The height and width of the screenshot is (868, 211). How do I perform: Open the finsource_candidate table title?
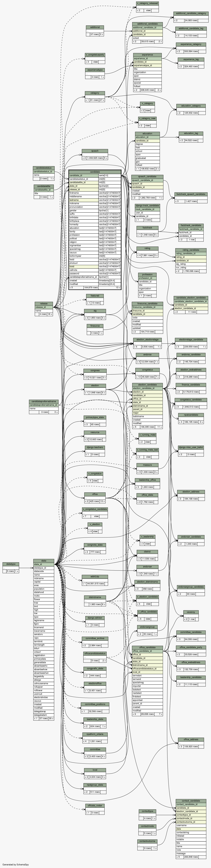(147, 304)
